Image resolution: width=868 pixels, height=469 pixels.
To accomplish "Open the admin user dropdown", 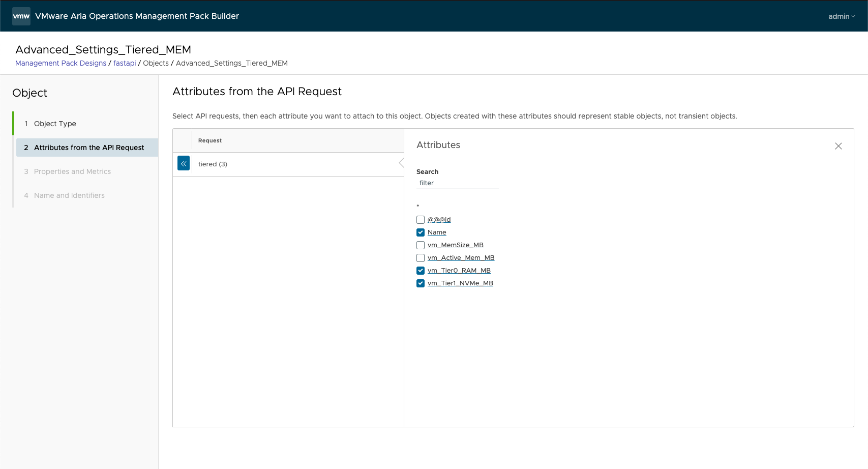I will click(x=841, y=16).
